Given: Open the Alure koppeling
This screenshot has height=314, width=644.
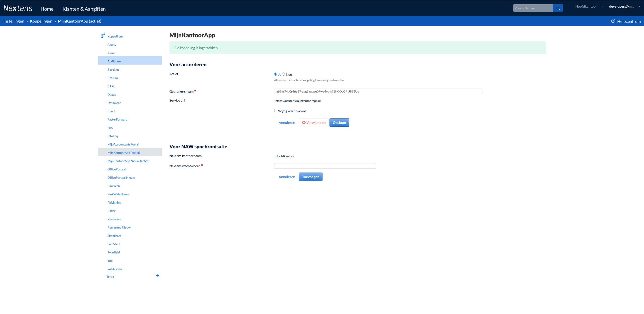Looking at the screenshot, I should coord(111,53).
